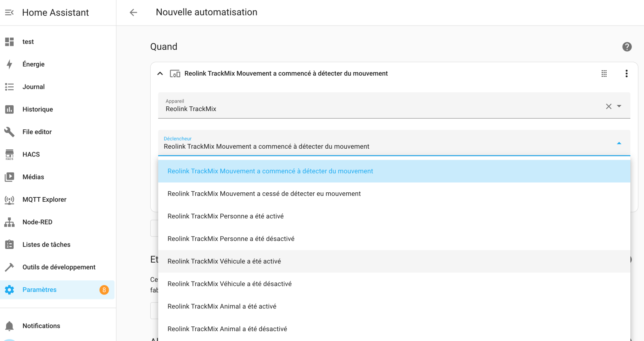This screenshot has width=644, height=341.
Task: Open the Journal panel label
Action: (34, 87)
